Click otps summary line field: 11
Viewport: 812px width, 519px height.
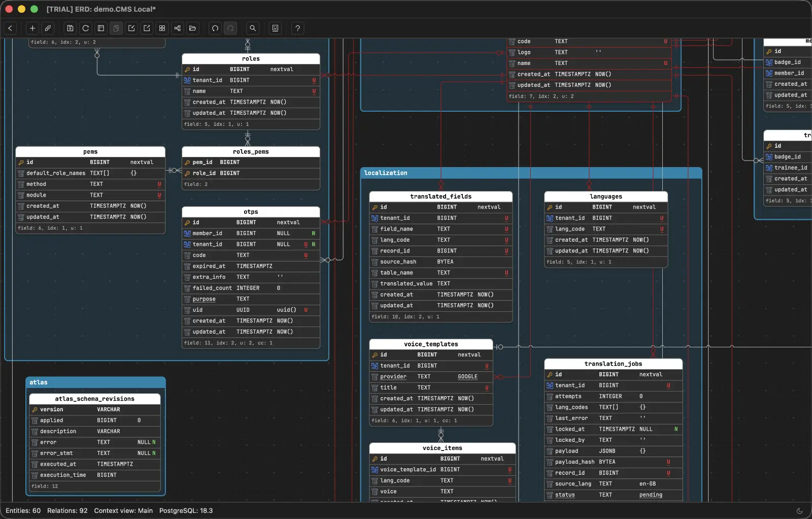(x=228, y=343)
